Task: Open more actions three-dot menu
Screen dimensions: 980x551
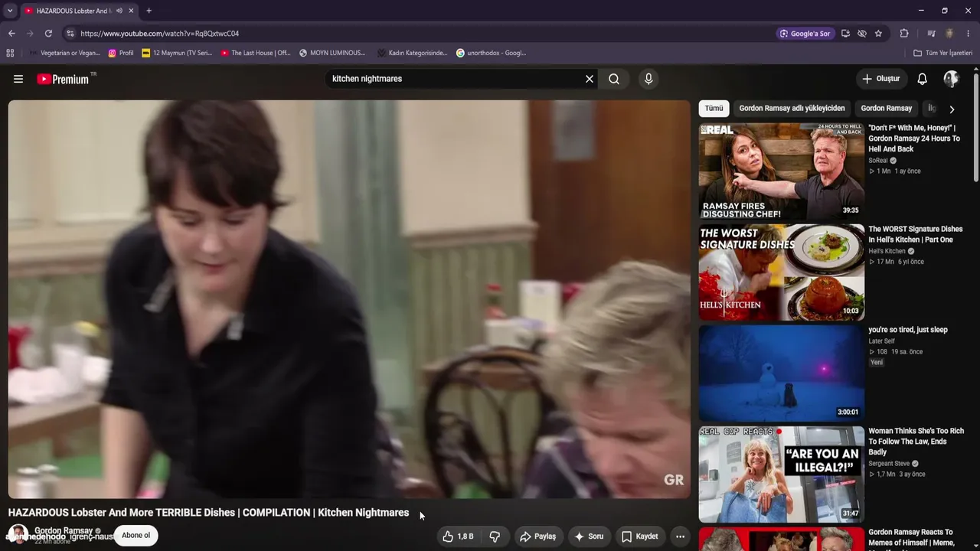Action: tap(680, 536)
